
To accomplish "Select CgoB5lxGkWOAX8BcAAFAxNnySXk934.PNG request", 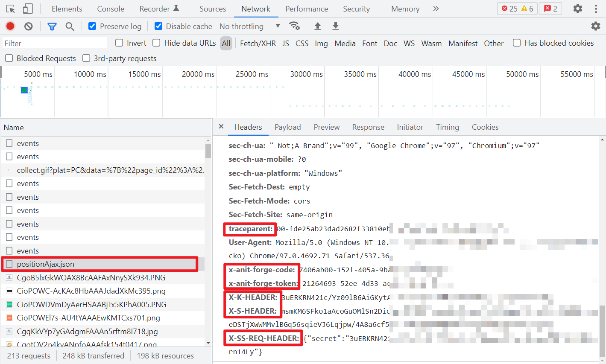I will (x=102, y=277).
